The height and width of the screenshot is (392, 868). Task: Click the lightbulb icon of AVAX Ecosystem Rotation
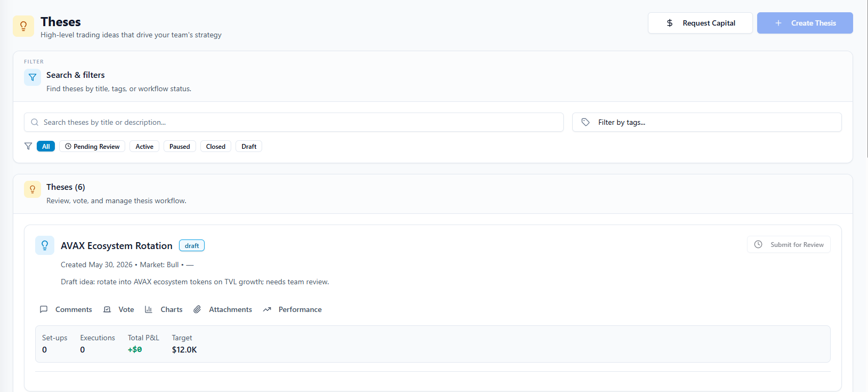point(45,245)
